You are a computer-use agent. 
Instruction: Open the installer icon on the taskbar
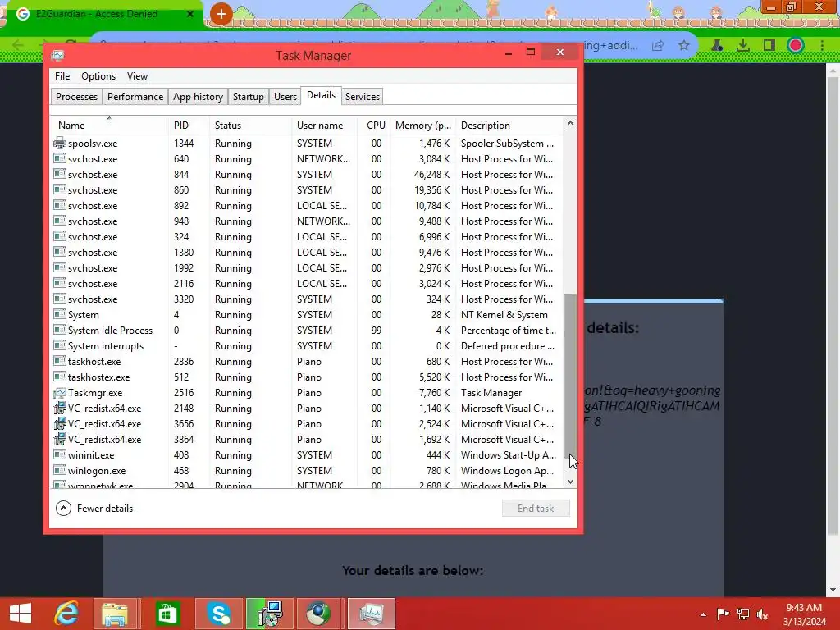coord(270,614)
